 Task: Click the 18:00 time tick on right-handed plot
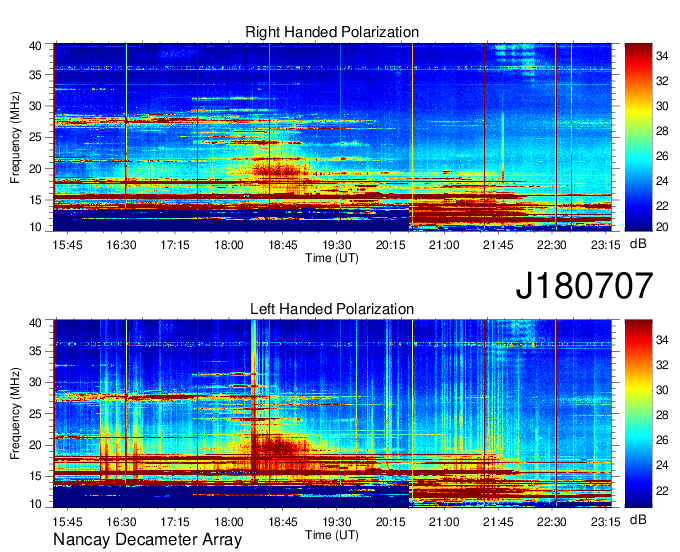[229, 245]
